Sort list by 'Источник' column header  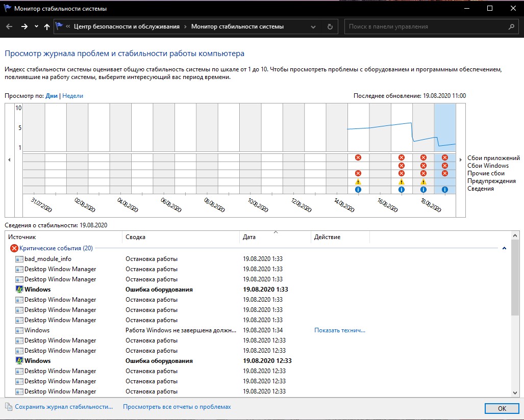[64, 237]
